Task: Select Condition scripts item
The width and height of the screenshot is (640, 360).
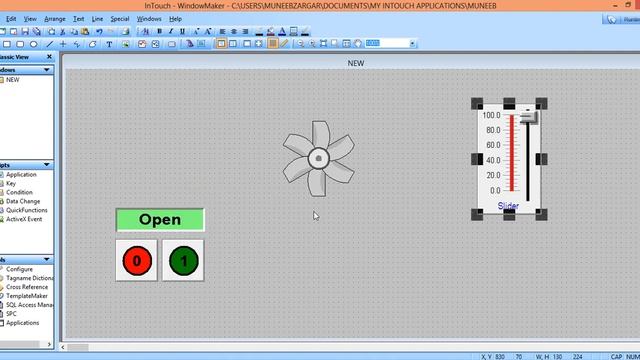Action: point(19,192)
